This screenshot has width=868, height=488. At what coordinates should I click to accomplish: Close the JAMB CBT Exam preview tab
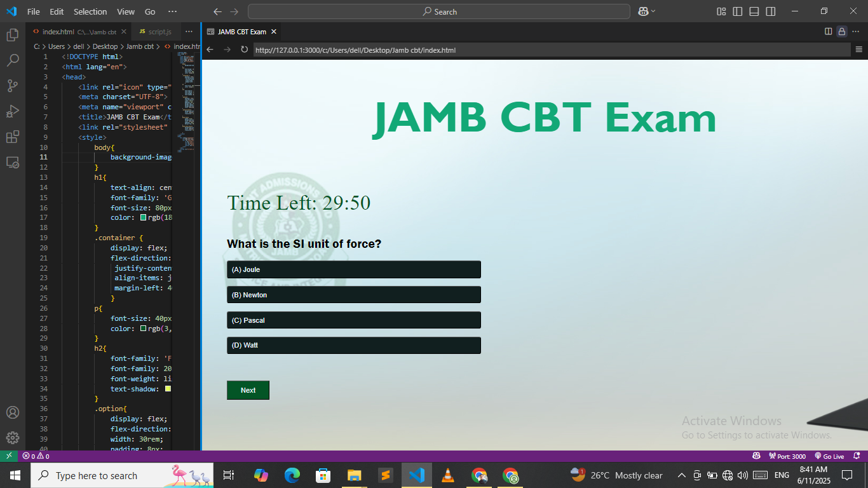pos(274,31)
